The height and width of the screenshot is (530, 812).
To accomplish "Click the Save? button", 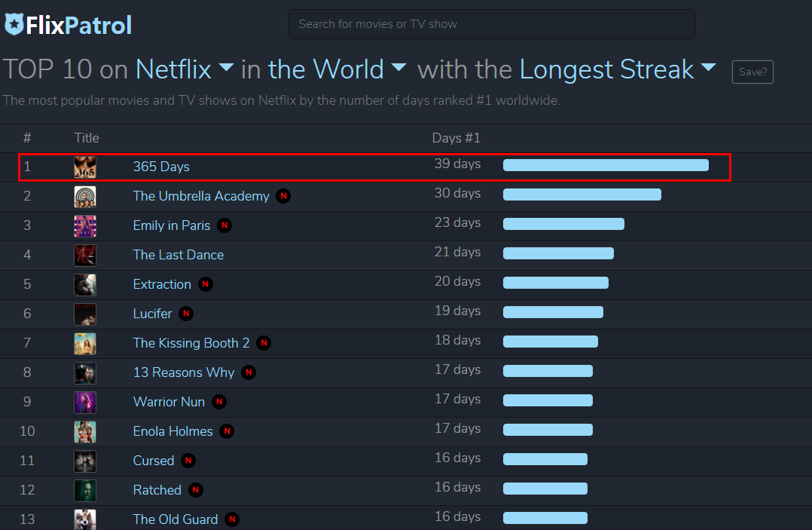I will tap(752, 72).
